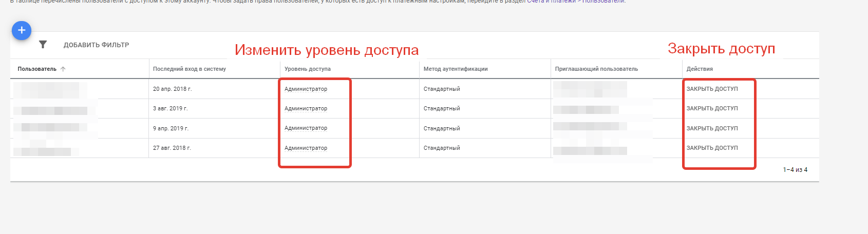This screenshot has height=234, width=868.
Task: Open Администратор dropdown in 3 авг. 2019 row
Action: coord(306,109)
